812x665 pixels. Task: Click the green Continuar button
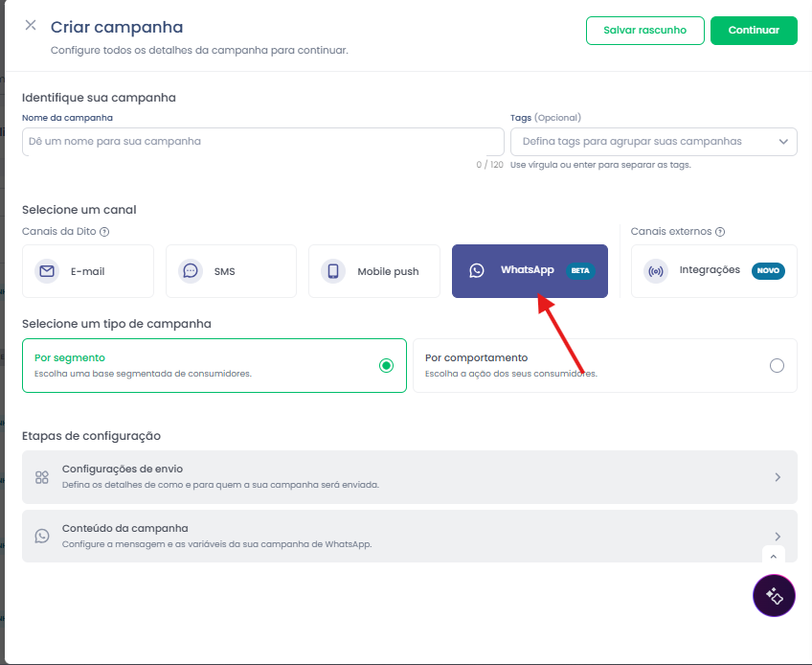754,30
